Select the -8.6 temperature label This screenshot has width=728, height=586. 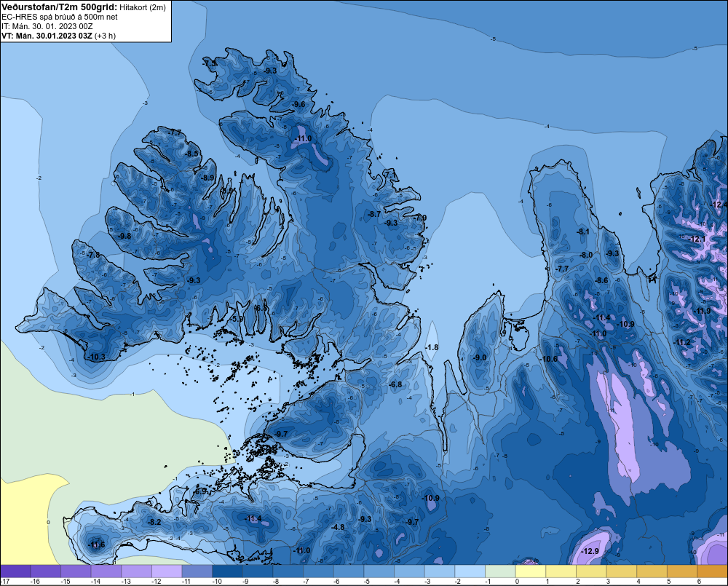[601, 280]
